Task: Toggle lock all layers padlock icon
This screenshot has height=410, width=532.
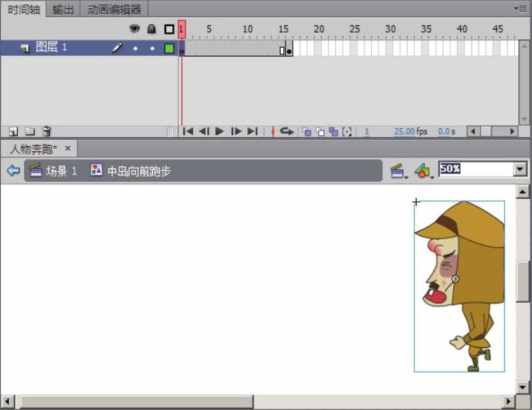Action: (152, 29)
